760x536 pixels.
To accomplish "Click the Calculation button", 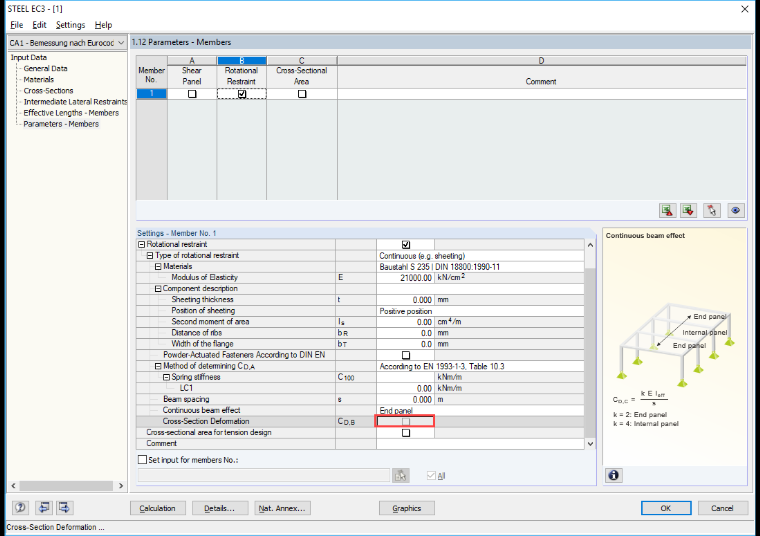I will click(158, 508).
